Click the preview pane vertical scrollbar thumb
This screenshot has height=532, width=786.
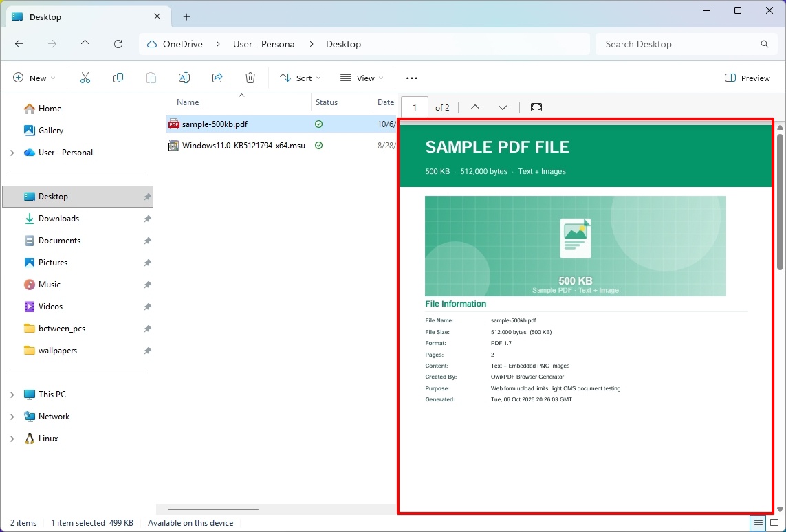tap(780, 201)
